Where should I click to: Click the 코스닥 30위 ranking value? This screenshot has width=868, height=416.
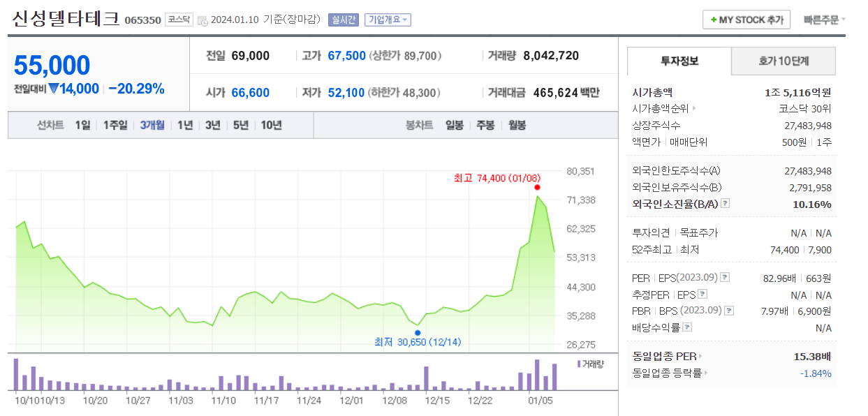805,109
